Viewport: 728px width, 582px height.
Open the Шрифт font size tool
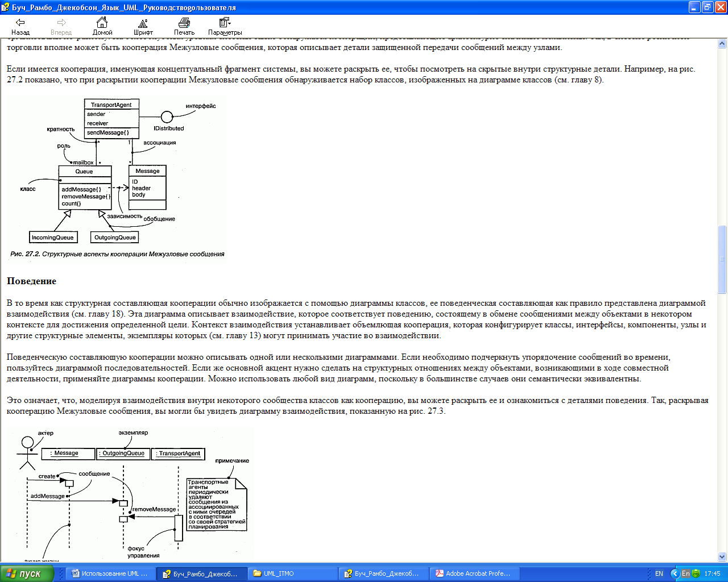143,26
